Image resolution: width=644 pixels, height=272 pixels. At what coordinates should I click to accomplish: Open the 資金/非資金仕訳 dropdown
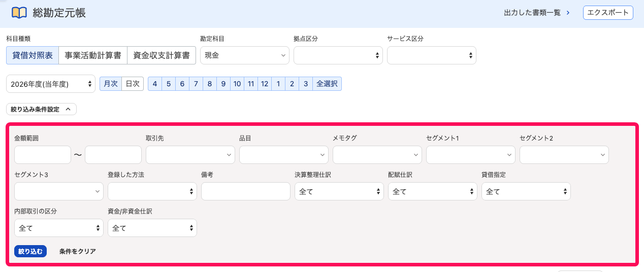(152, 228)
